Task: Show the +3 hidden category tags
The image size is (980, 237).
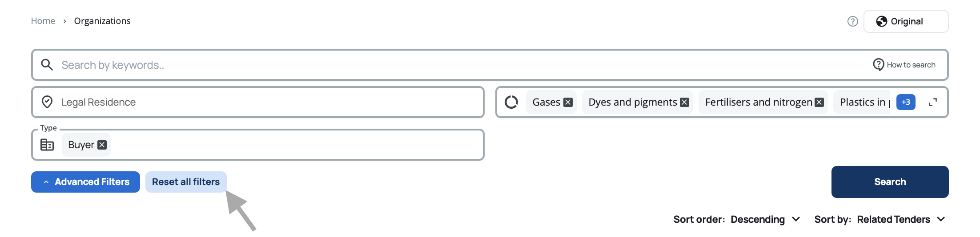Action: click(x=906, y=102)
